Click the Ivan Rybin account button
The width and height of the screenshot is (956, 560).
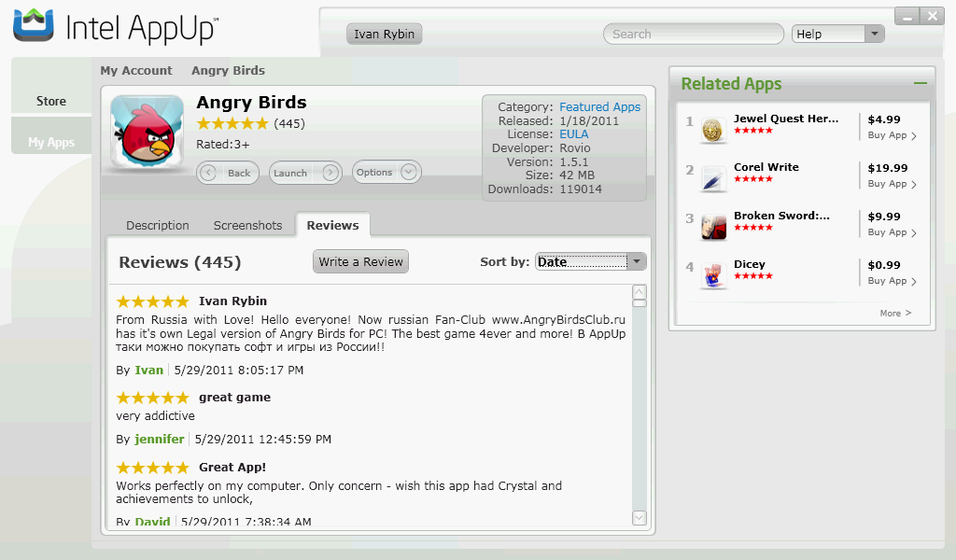[384, 34]
